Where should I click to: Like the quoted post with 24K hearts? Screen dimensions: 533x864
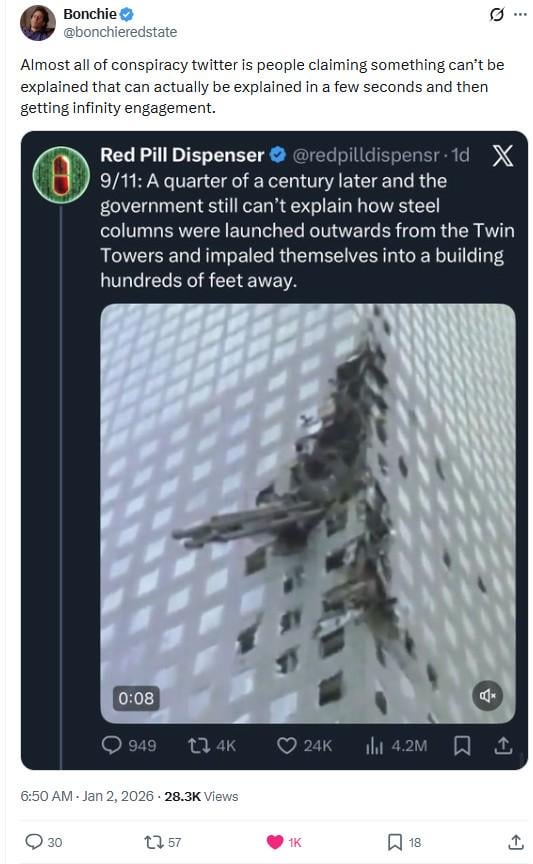[287, 746]
